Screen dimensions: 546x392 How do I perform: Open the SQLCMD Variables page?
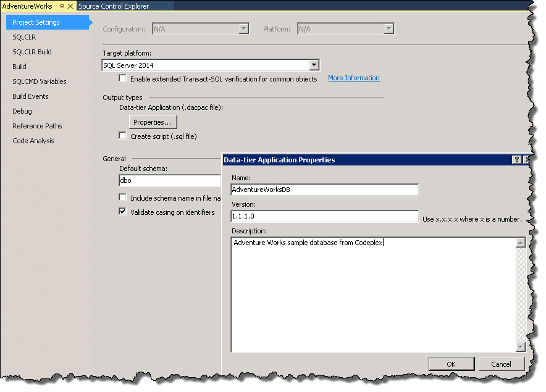click(40, 81)
